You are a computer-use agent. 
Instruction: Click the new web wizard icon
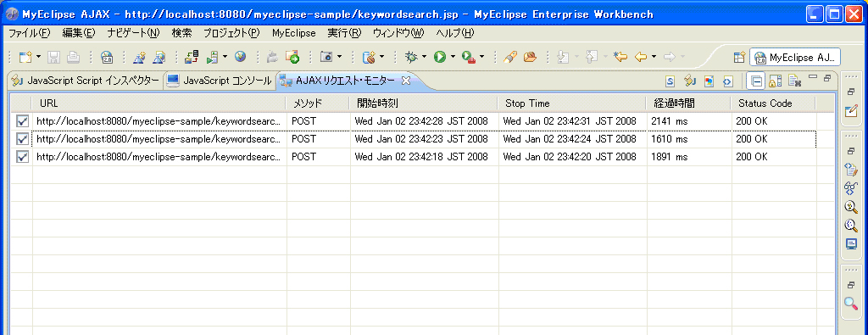(x=159, y=57)
